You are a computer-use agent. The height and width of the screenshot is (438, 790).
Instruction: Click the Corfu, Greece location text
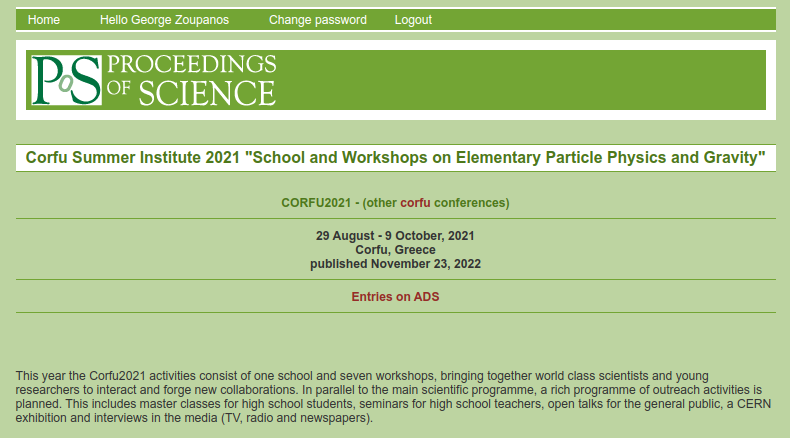tap(396, 250)
